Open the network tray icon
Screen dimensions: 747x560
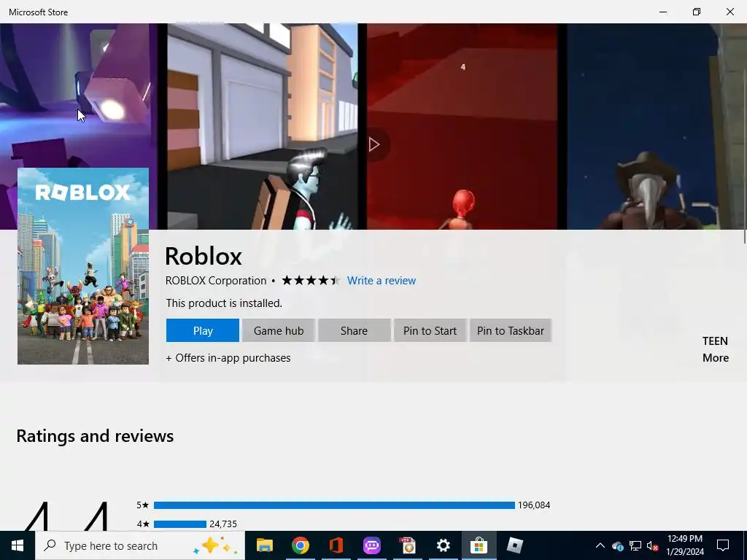pyautogui.click(x=635, y=545)
